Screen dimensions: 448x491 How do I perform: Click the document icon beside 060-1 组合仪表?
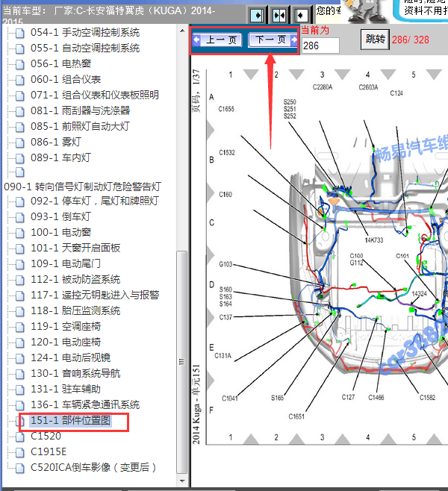[19, 80]
